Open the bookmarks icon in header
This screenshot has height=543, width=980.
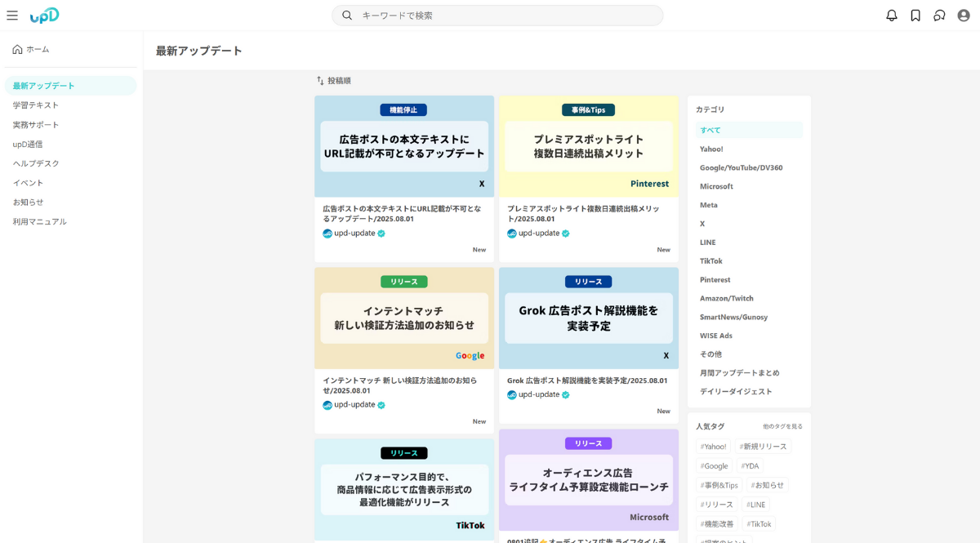click(915, 16)
